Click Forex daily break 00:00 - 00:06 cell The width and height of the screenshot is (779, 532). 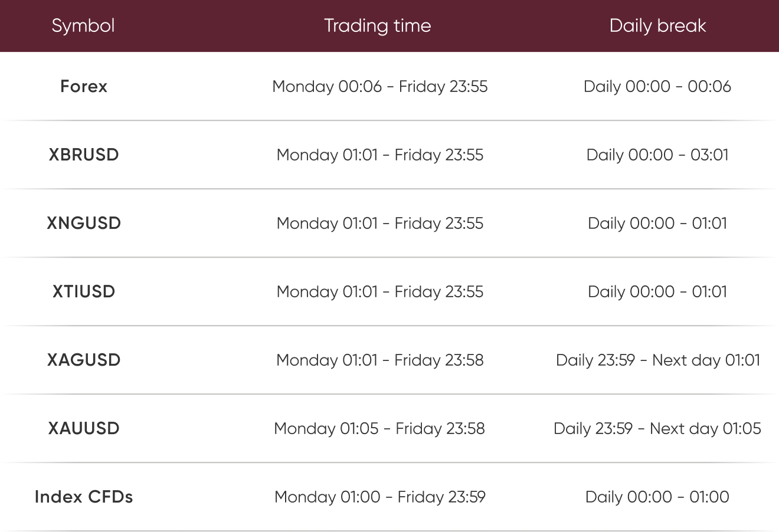pyautogui.click(x=657, y=87)
